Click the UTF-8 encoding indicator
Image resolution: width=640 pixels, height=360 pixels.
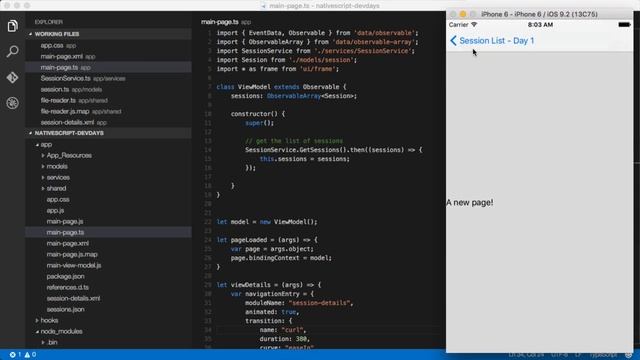click(x=559, y=355)
